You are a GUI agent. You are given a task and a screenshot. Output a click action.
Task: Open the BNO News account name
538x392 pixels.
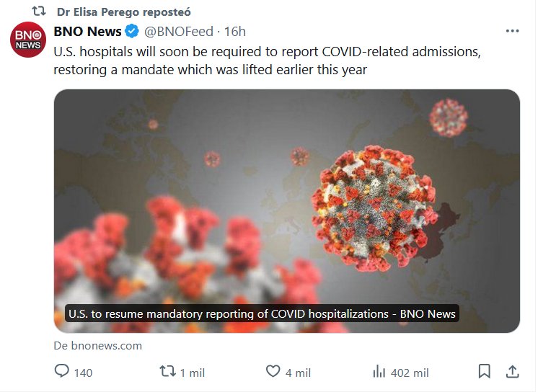point(87,31)
